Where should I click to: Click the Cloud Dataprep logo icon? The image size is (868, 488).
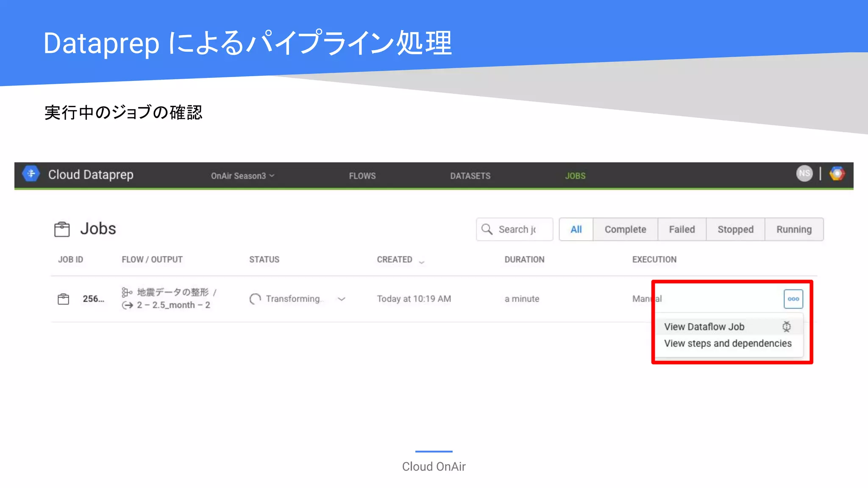point(31,174)
